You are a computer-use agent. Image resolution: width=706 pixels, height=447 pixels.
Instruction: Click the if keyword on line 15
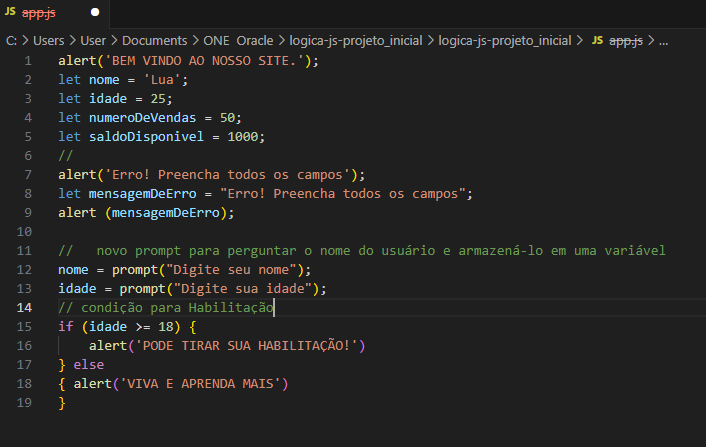[66, 326]
